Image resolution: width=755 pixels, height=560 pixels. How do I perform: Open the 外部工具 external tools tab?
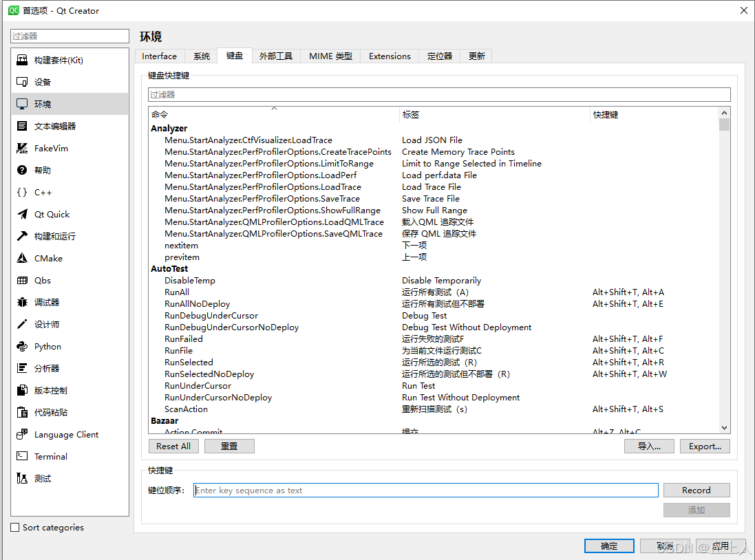tap(276, 56)
